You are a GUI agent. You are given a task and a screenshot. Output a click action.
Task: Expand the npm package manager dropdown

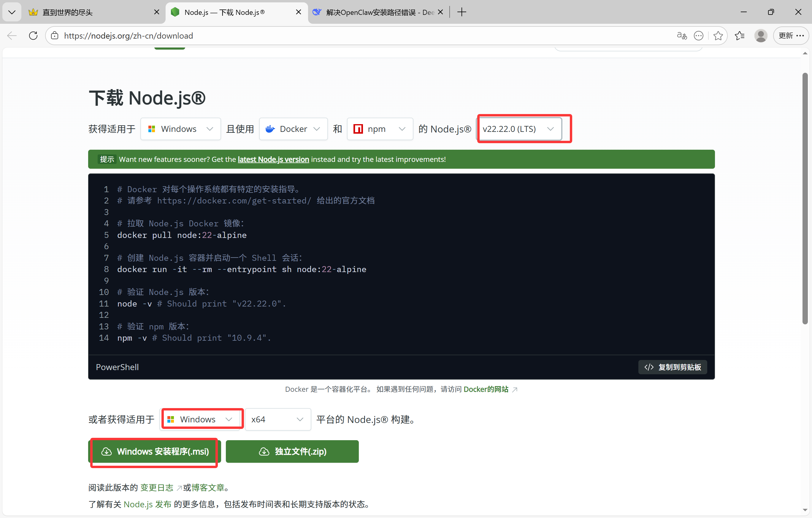[x=380, y=129]
